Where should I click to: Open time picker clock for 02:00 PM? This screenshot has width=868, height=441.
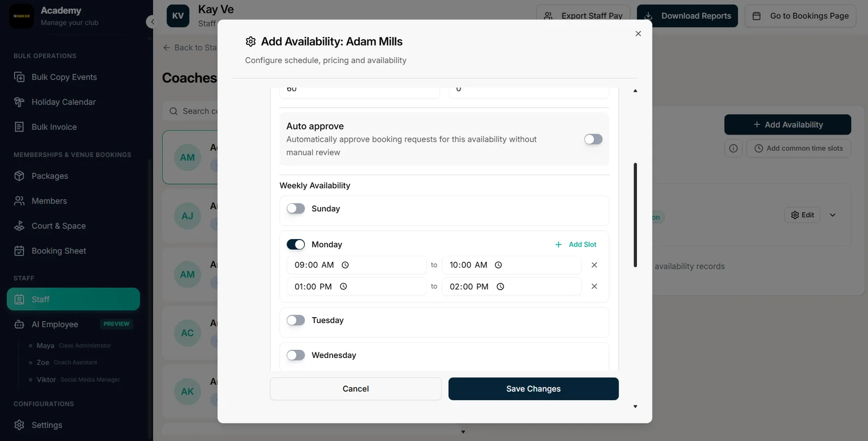click(x=500, y=286)
